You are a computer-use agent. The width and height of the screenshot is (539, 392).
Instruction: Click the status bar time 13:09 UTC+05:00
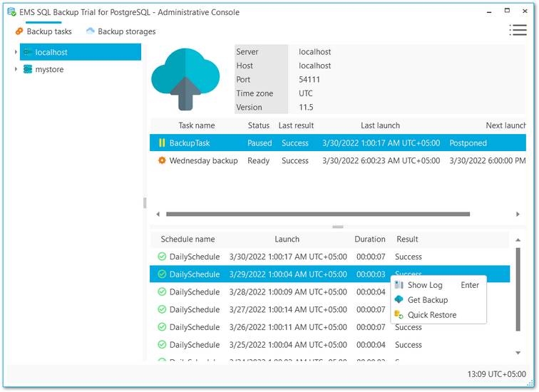coord(496,374)
